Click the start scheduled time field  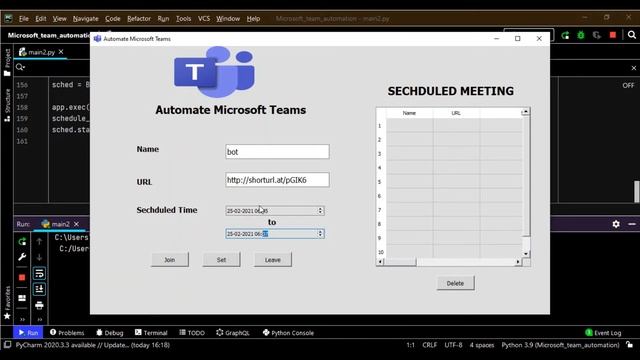click(x=275, y=211)
